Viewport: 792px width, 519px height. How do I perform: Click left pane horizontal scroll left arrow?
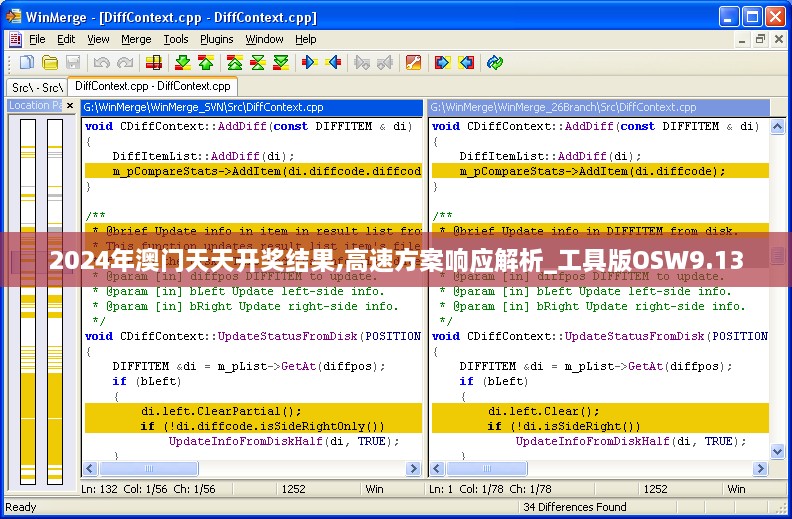(x=90, y=469)
